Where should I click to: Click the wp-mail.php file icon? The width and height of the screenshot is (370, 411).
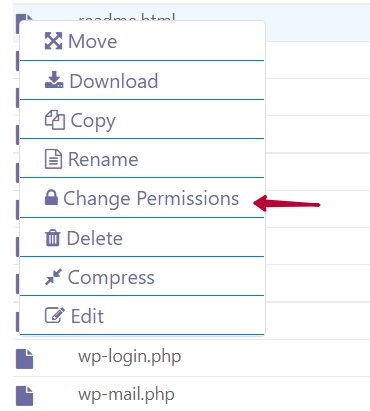(25, 396)
